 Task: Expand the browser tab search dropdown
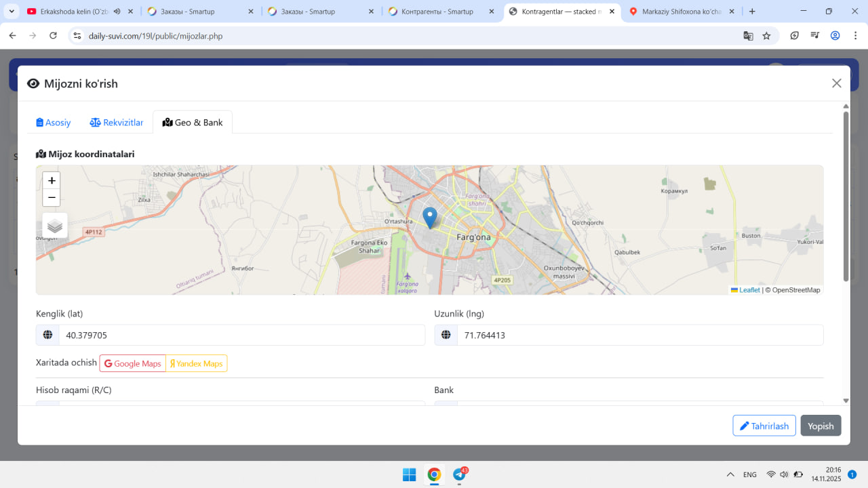pyautogui.click(x=12, y=12)
